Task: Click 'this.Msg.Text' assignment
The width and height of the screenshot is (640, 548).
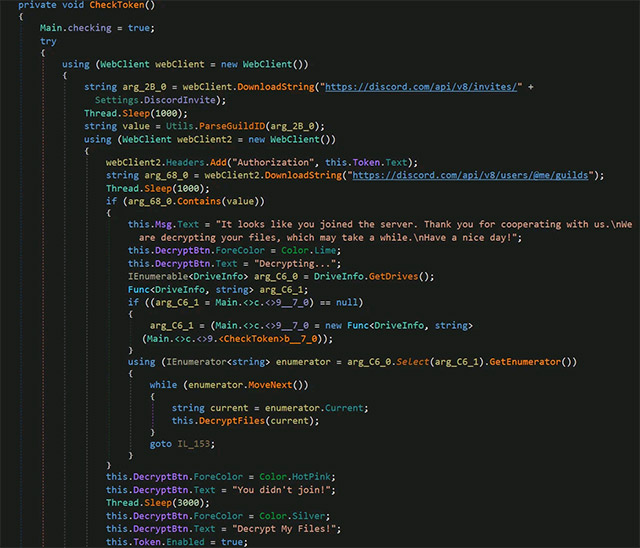Action: click(x=163, y=224)
